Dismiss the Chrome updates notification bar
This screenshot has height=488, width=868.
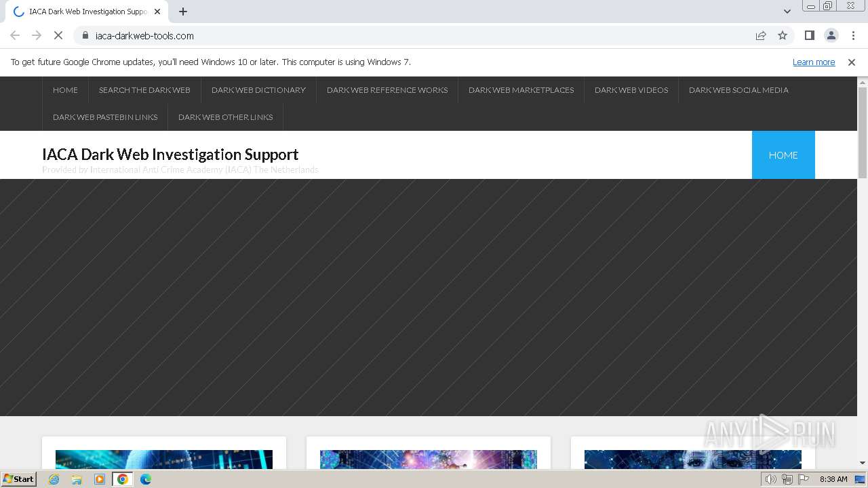pyautogui.click(x=852, y=62)
